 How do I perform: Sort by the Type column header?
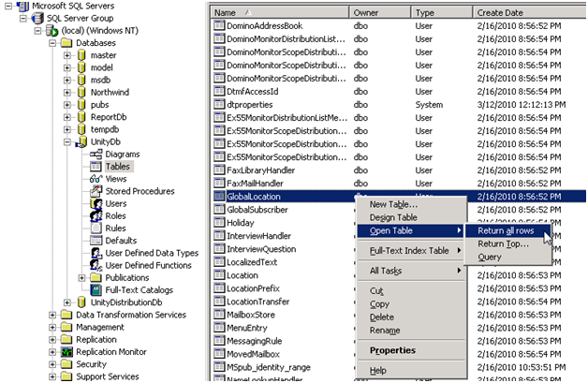(x=442, y=12)
